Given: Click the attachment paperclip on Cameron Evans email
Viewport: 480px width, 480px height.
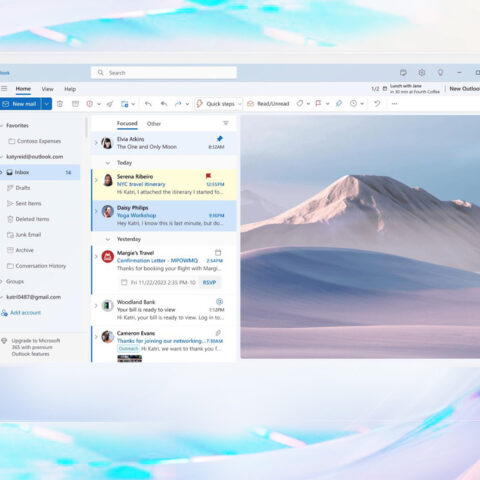Looking at the screenshot, I should coord(218,333).
